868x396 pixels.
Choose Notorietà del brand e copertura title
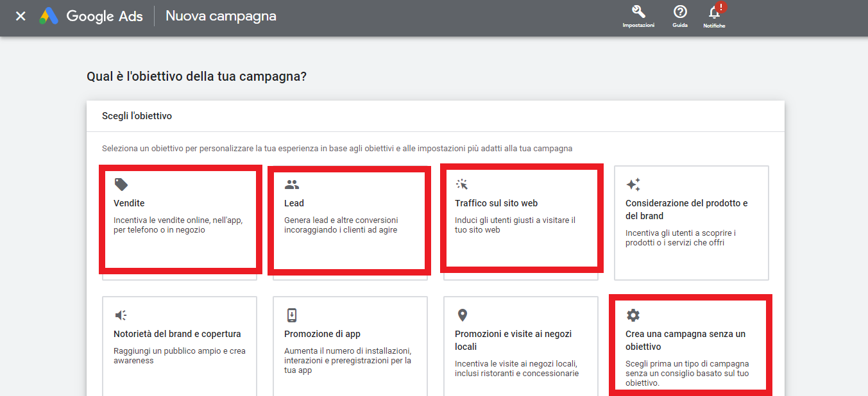[x=177, y=334]
